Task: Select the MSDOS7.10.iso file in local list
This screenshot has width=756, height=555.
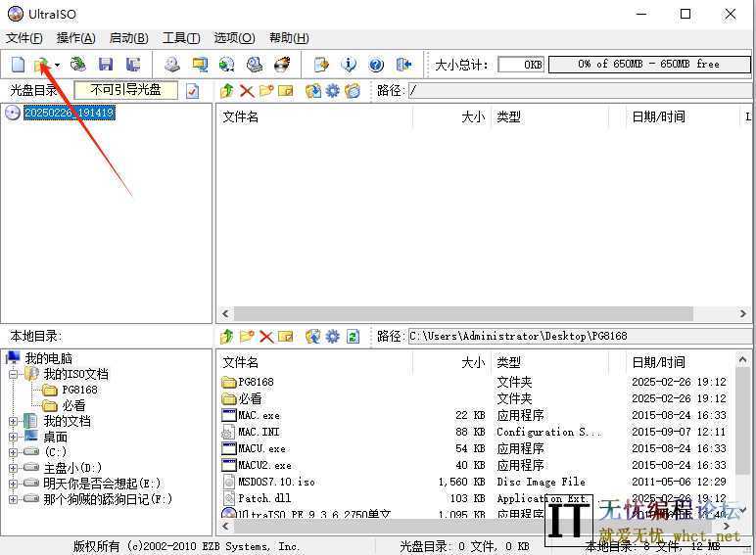Action: click(x=276, y=482)
